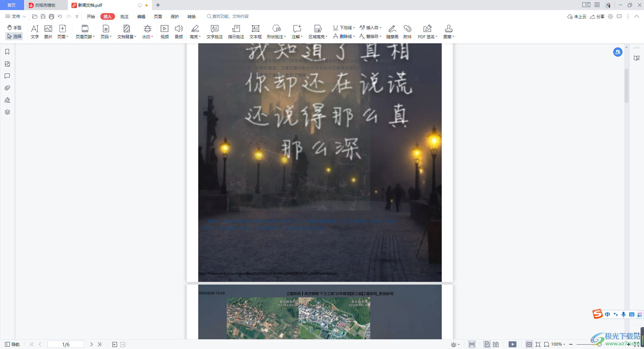Click the vertical scrollbar thumb
644x349 pixels.
[626, 86]
